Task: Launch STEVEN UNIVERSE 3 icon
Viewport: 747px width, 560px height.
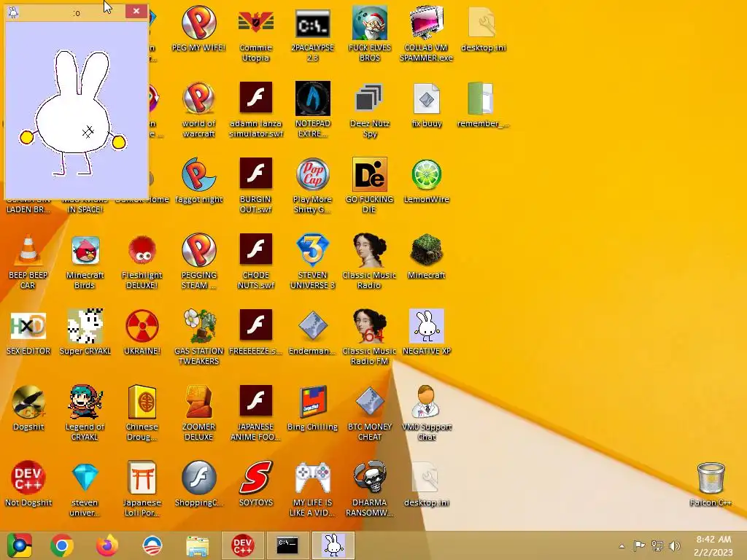Action: coord(312,250)
